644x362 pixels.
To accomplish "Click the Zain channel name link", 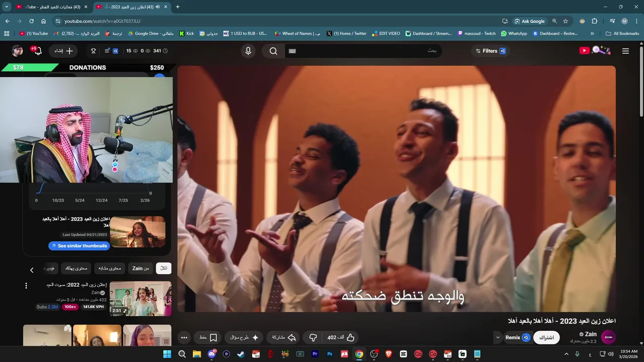I will click(x=591, y=334).
